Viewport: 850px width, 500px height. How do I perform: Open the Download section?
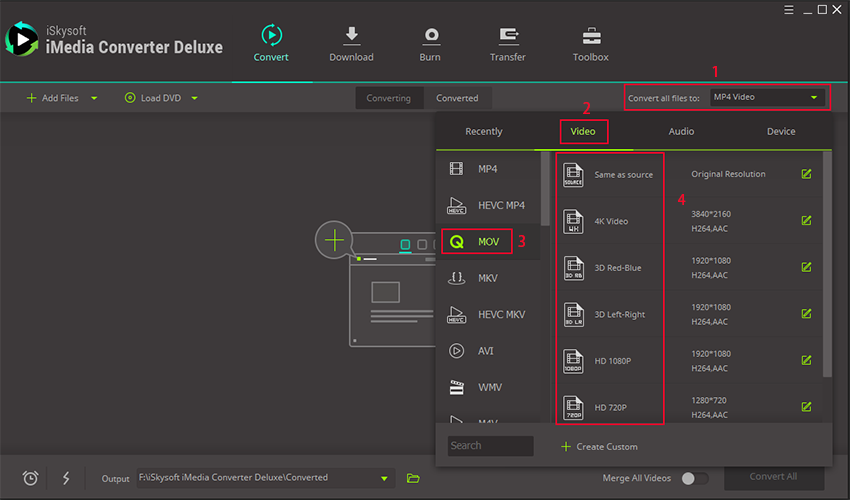click(x=351, y=43)
